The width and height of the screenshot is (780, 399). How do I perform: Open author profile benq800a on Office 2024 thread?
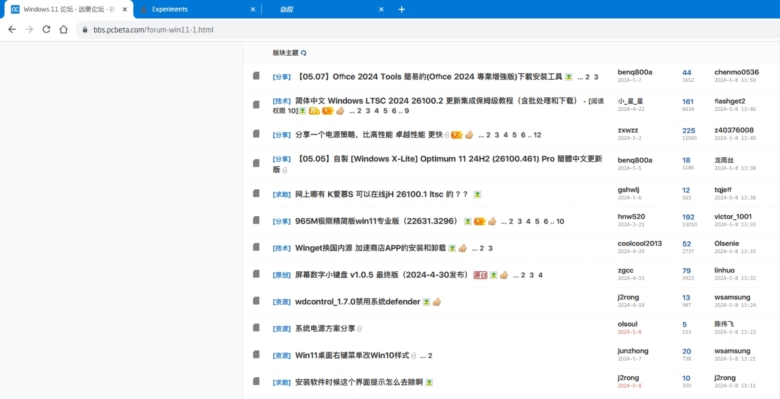coord(635,72)
